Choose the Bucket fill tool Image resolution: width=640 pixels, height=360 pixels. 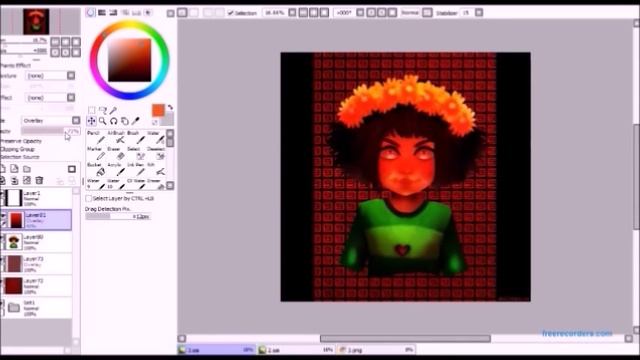tap(97, 170)
